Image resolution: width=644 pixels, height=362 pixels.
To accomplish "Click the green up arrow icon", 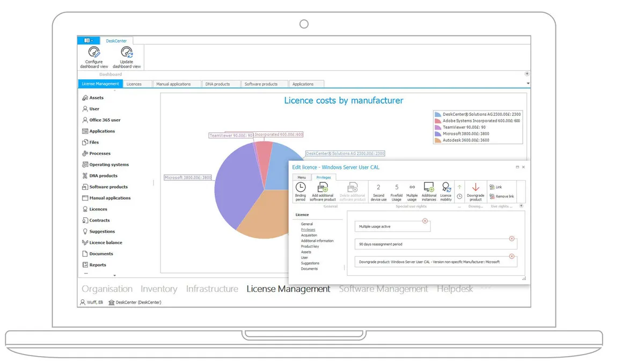I will pyautogui.click(x=459, y=187).
